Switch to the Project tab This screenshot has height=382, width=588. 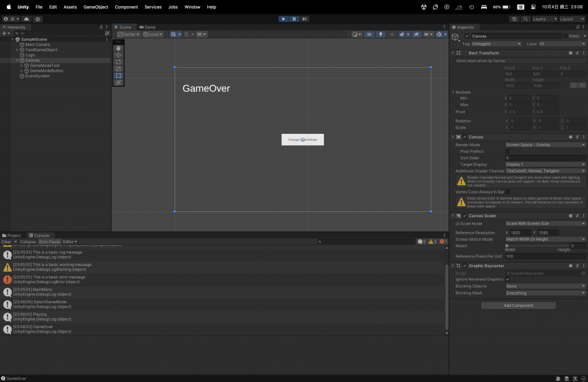[11, 236]
